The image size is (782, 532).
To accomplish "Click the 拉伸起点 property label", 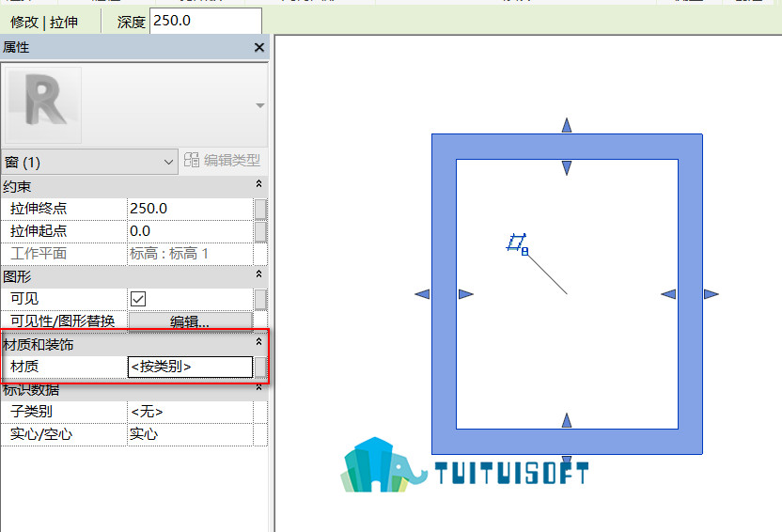I will (39, 231).
